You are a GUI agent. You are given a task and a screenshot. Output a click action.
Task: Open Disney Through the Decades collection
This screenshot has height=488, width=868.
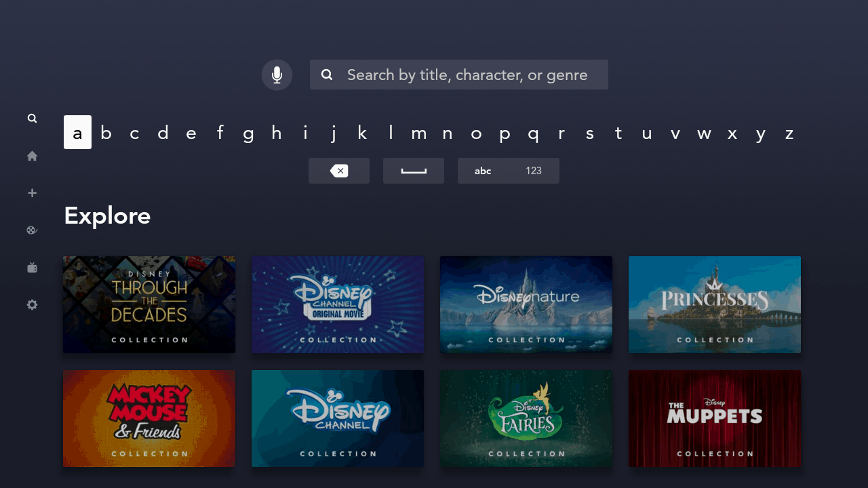[x=149, y=304]
